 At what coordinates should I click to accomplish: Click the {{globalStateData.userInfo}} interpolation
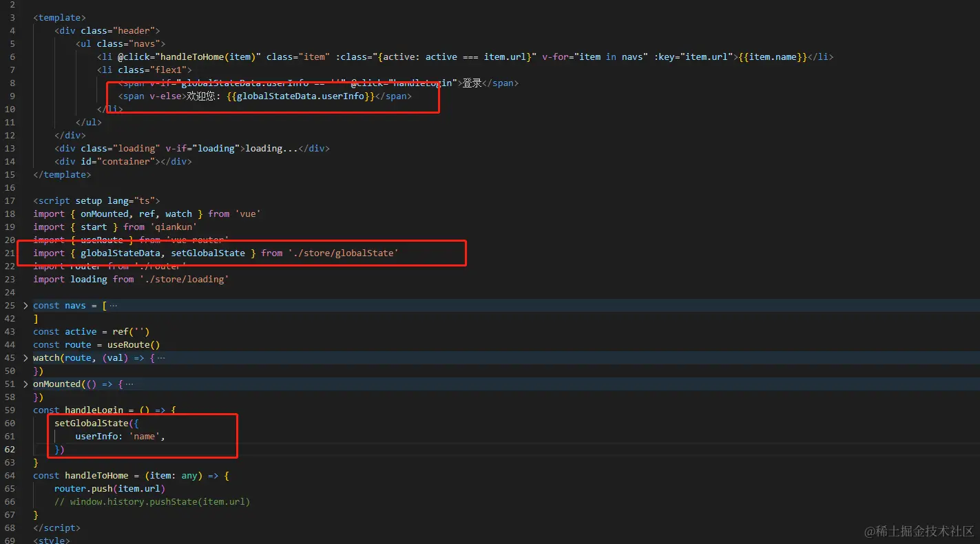[x=300, y=96]
